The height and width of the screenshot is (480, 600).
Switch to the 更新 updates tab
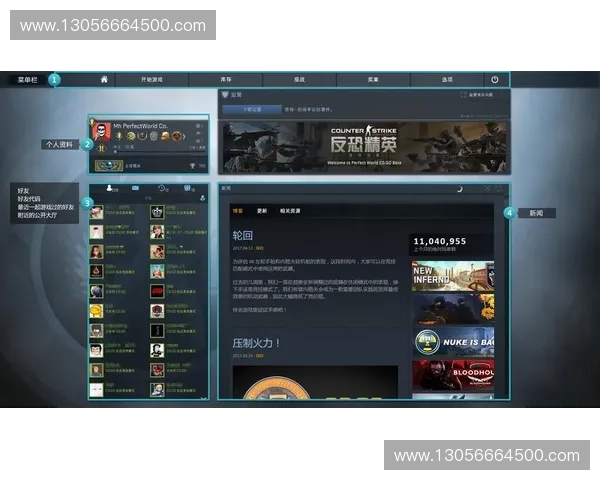point(262,211)
